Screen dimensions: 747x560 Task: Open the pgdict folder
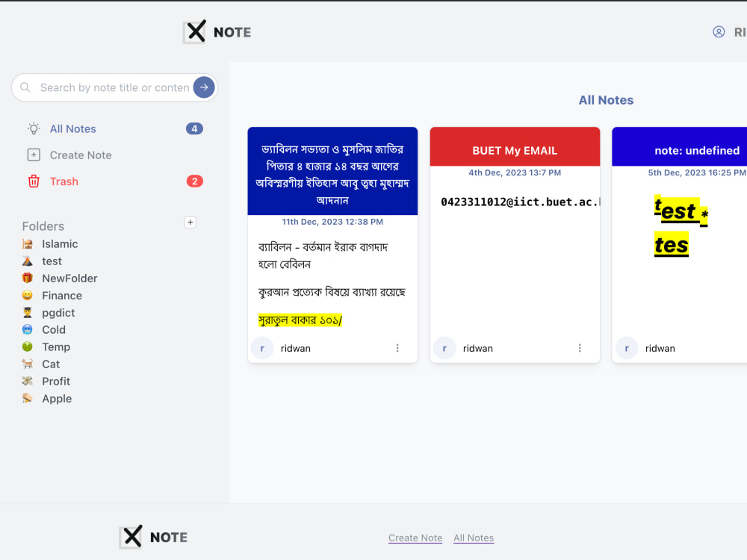[x=58, y=313]
